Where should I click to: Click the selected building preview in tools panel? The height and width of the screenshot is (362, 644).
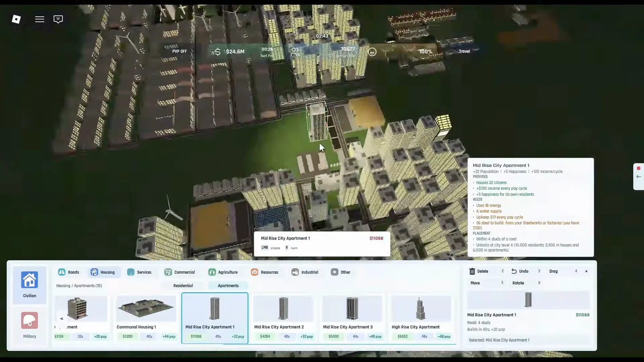528,300
